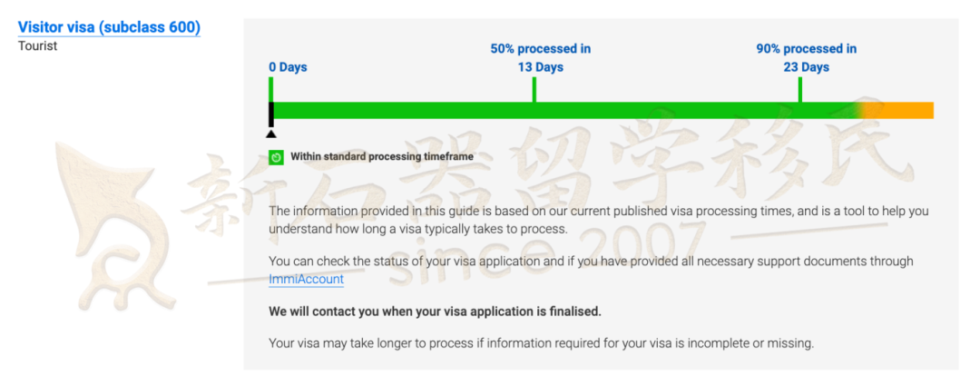
Task: Click the bold visa application finalised sentence
Action: (435, 312)
